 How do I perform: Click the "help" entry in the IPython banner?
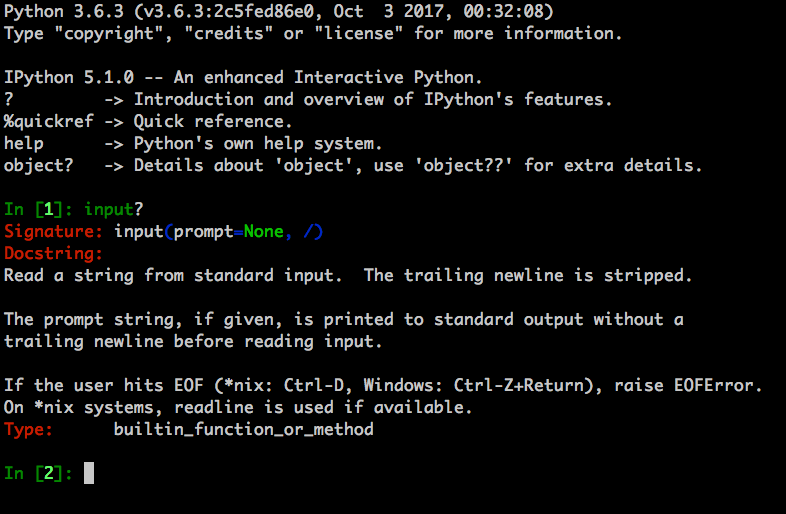pyautogui.click(x=24, y=143)
